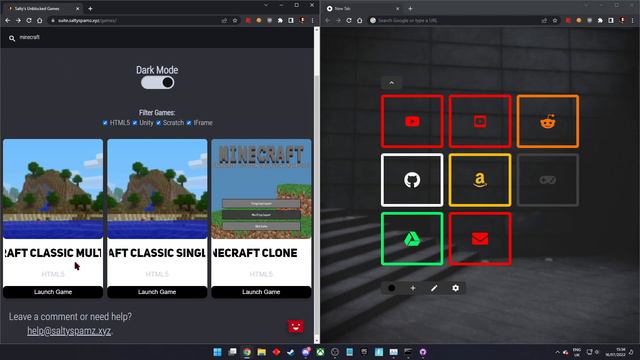Open the clock and date in taskbar
The image size is (640, 360).
pos(616,352)
